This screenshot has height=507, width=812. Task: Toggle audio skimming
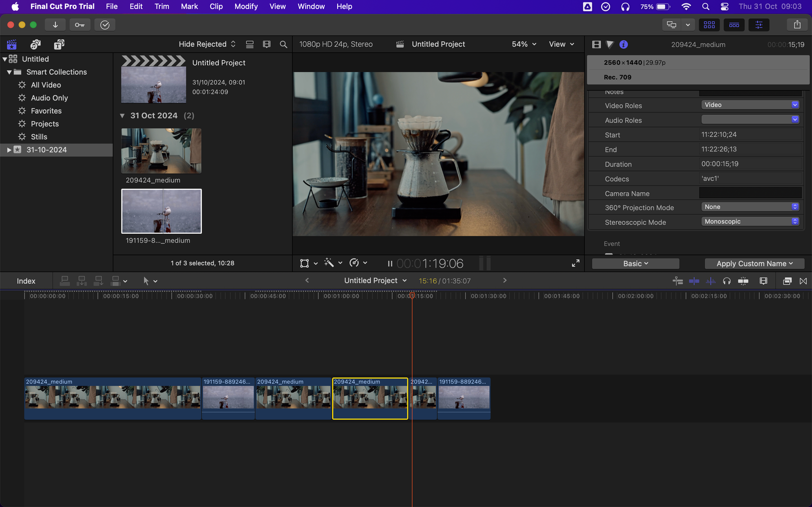pos(711,281)
